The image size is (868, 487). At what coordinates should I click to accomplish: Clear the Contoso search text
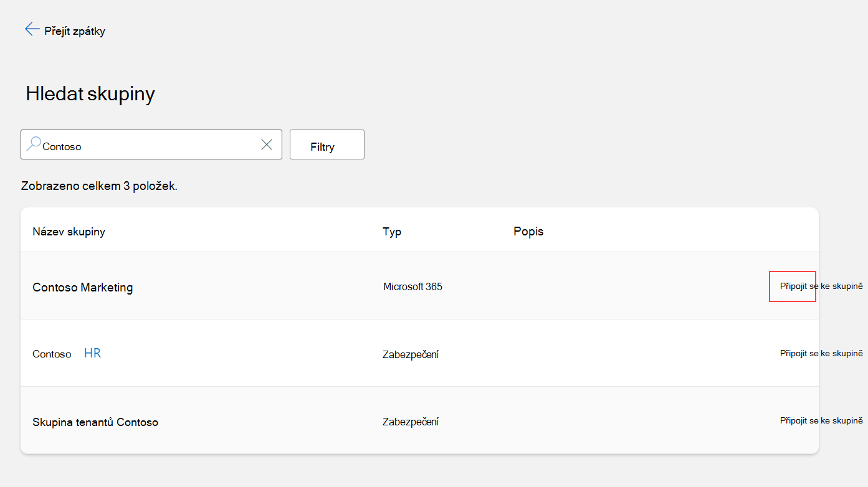tap(267, 144)
